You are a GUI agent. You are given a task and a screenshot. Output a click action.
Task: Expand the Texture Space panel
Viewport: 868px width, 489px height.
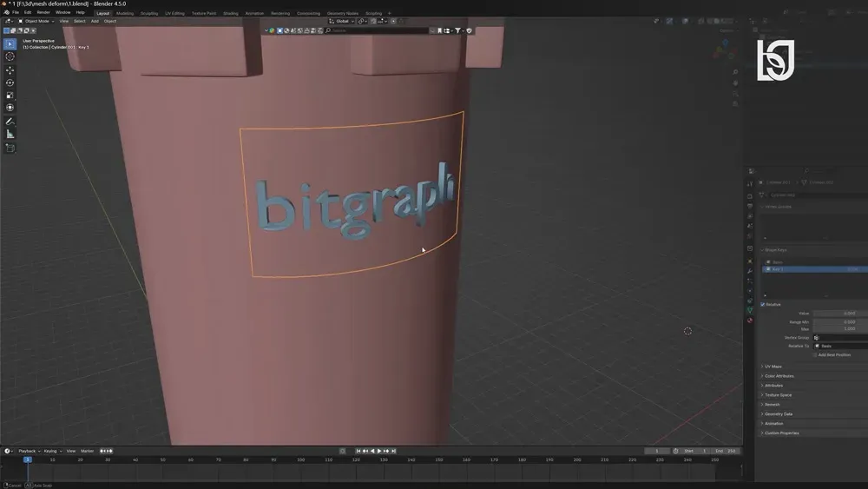(778, 395)
